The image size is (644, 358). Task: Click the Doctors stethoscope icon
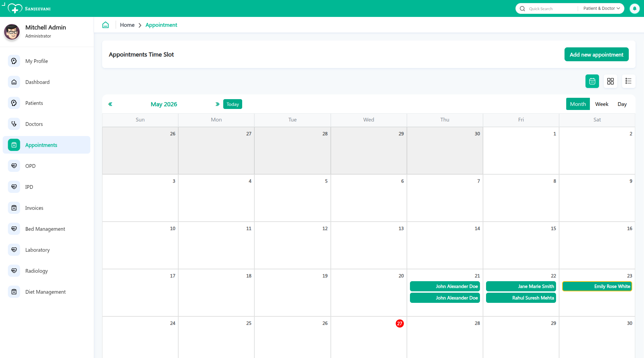pyautogui.click(x=14, y=124)
